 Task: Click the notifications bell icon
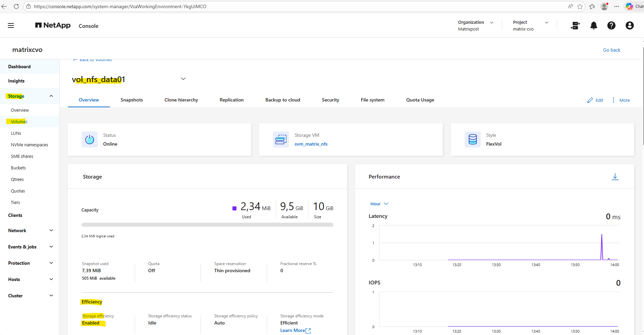(593, 25)
